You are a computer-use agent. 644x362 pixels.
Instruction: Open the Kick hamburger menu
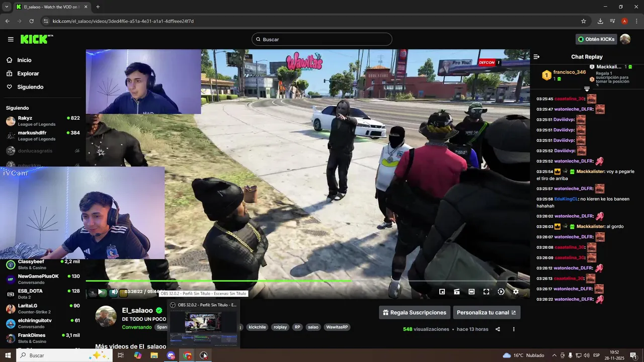11,39
